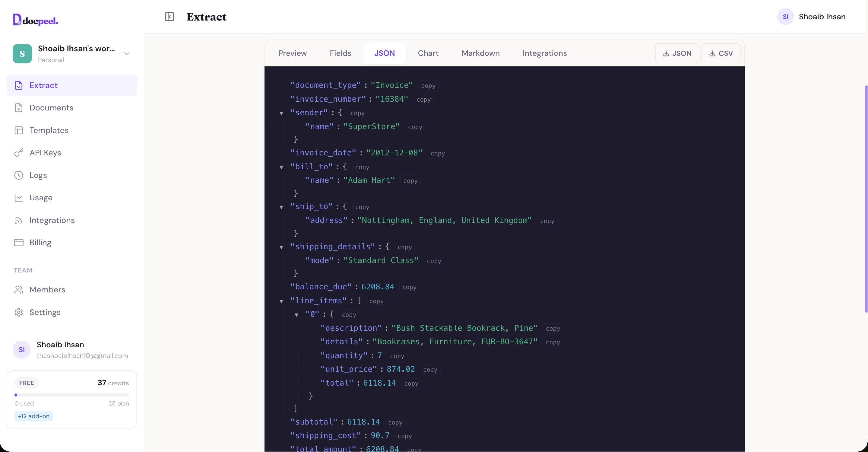Click the "37 credits" text
Image resolution: width=868 pixels, height=452 pixels.
[113, 383]
